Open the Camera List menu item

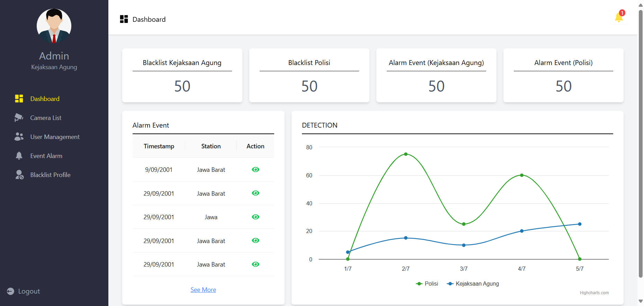click(46, 118)
